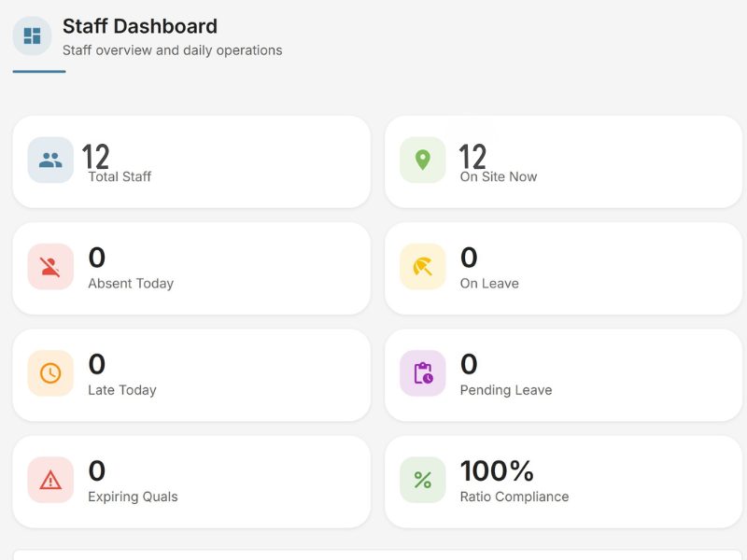Click the Absent Today person-off icon

[50, 267]
